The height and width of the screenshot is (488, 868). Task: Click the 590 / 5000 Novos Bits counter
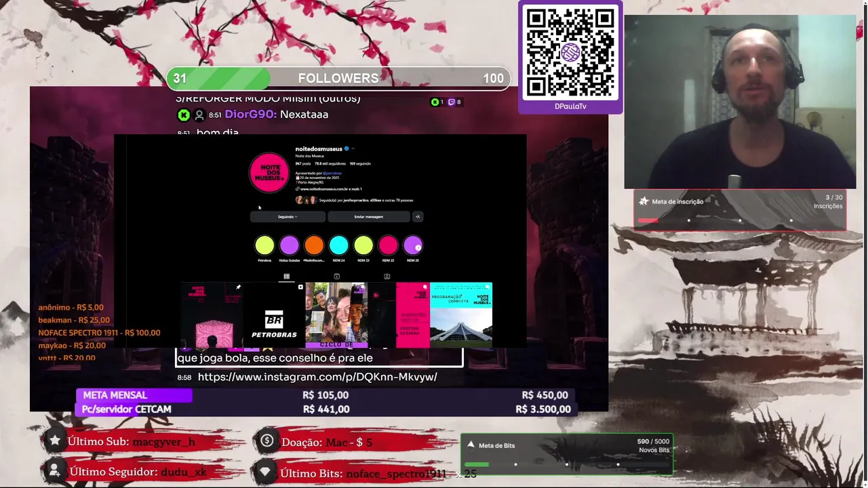[x=653, y=445]
